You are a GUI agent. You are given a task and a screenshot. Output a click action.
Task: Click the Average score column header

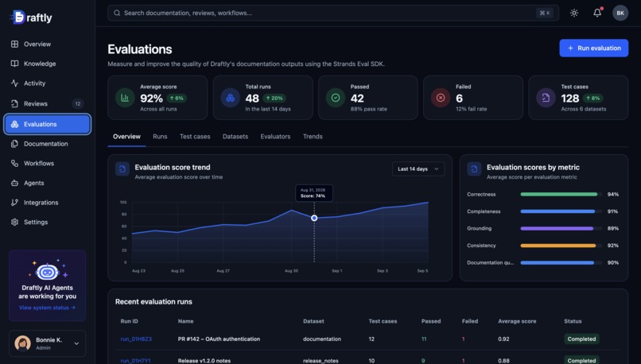(x=517, y=322)
